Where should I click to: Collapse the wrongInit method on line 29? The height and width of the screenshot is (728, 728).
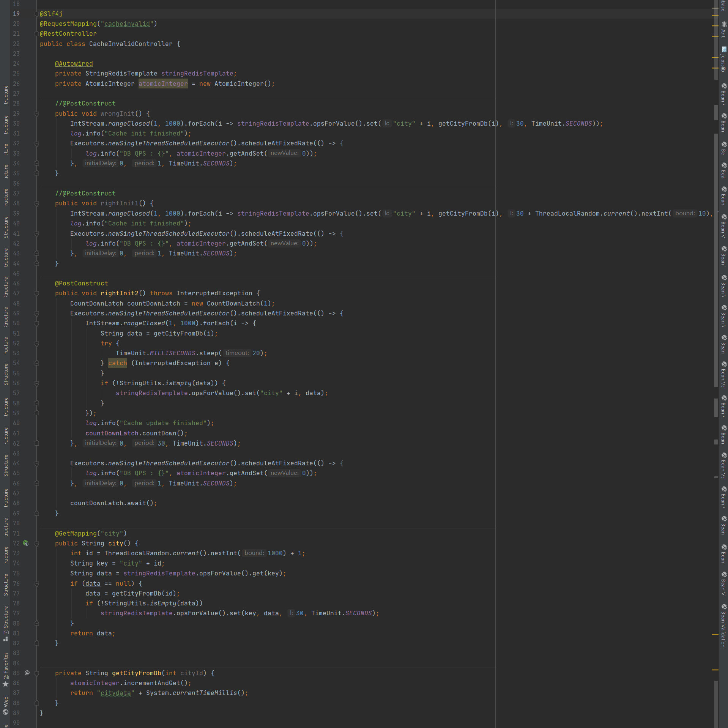tap(37, 114)
